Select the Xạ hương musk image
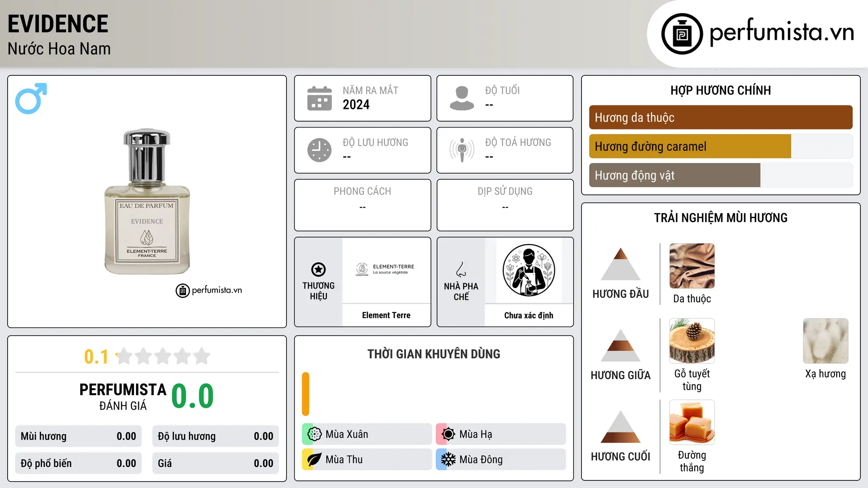 pos(826,341)
